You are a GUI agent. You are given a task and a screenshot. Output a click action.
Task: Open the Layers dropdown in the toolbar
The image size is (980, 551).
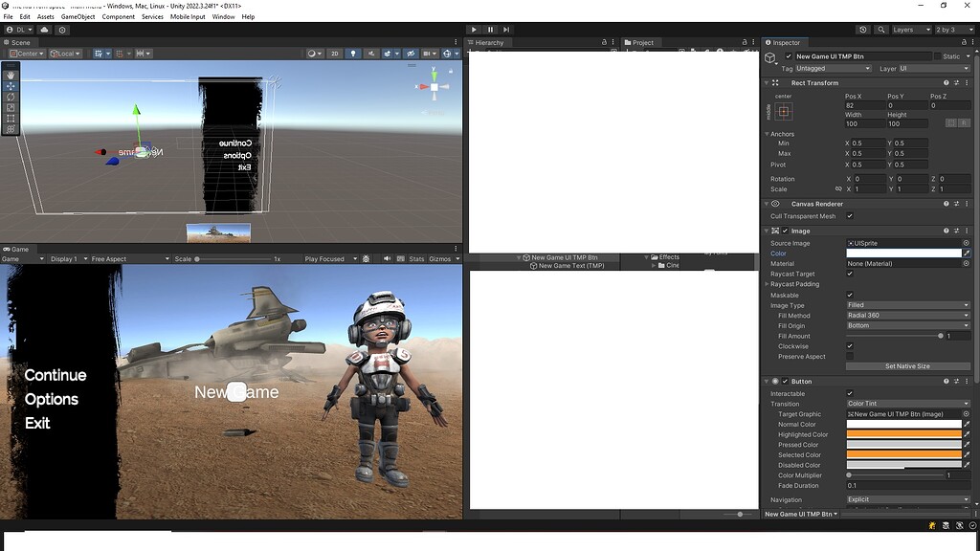point(911,30)
